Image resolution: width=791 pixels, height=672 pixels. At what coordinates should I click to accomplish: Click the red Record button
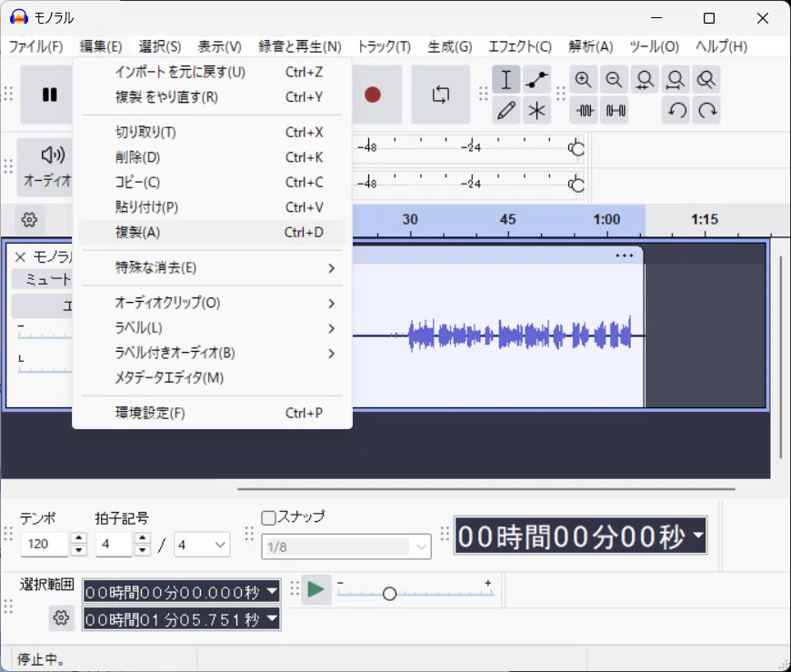coord(372,95)
